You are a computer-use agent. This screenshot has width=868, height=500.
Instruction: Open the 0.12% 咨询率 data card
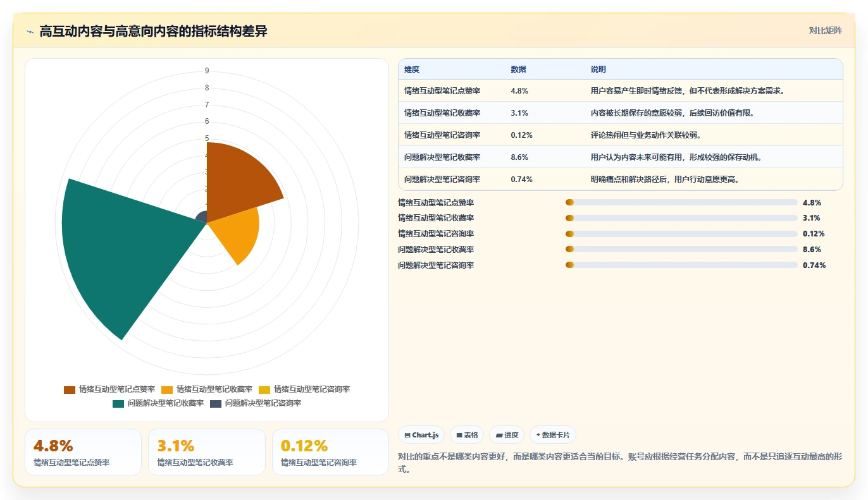coord(330,452)
